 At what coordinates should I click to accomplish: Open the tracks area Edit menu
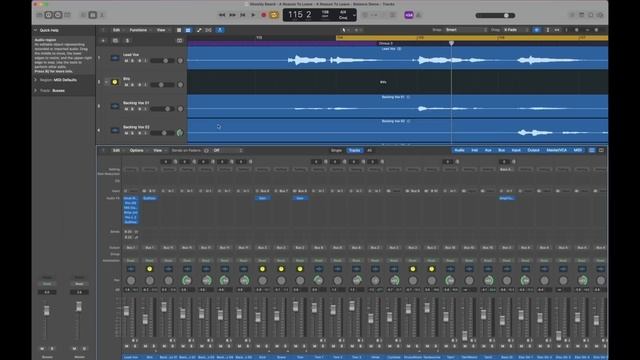116,30
